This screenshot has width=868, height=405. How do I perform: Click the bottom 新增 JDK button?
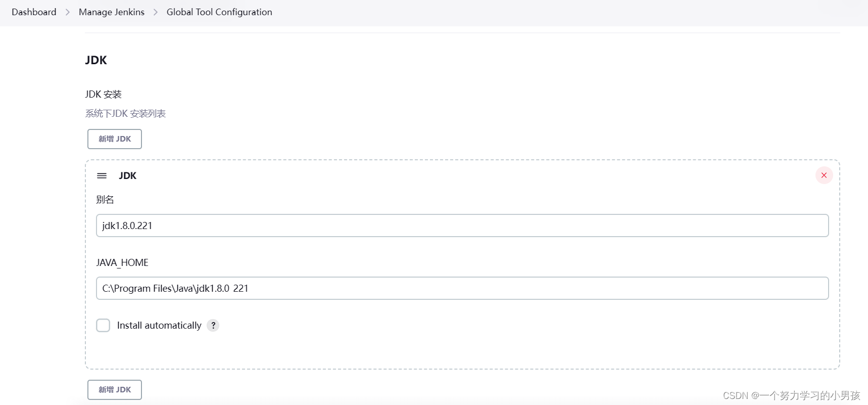(x=114, y=389)
